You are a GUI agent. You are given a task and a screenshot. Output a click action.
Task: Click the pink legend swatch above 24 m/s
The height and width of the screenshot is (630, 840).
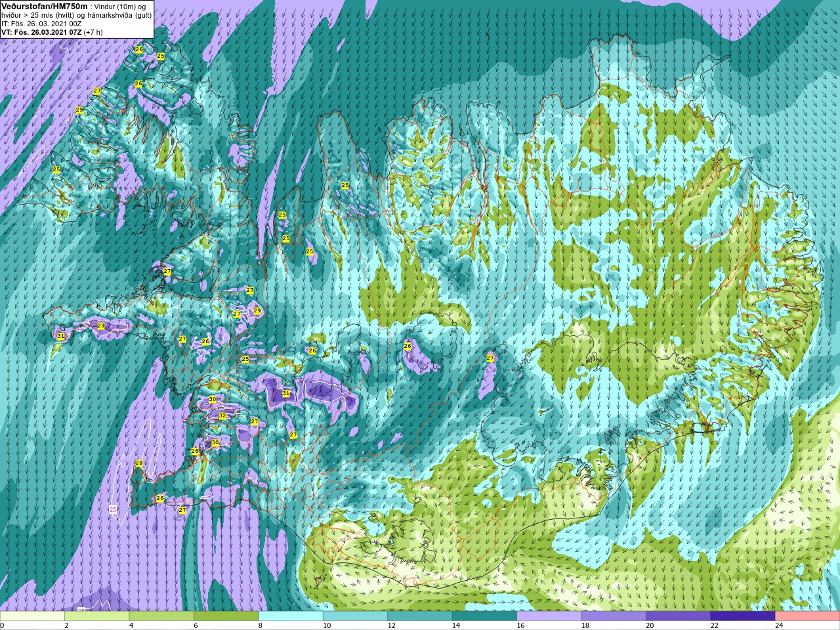pos(808,616)
